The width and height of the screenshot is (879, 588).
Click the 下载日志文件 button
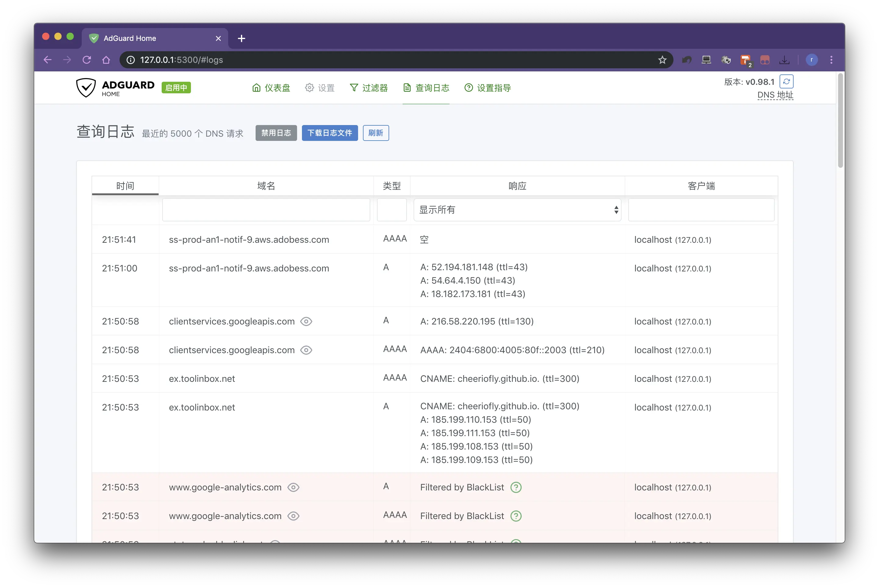click(x=330, y=133)
